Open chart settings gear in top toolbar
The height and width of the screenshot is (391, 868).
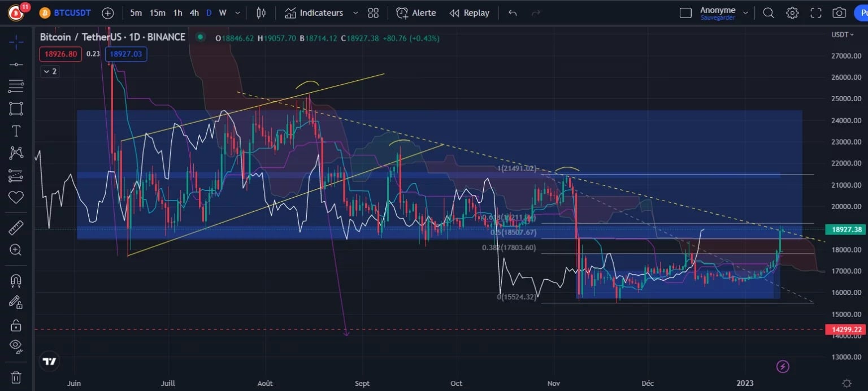[792, 13]
